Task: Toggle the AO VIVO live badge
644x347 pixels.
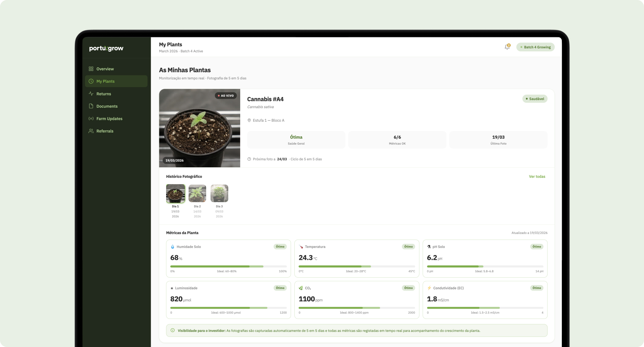Action: click(226, 95)
